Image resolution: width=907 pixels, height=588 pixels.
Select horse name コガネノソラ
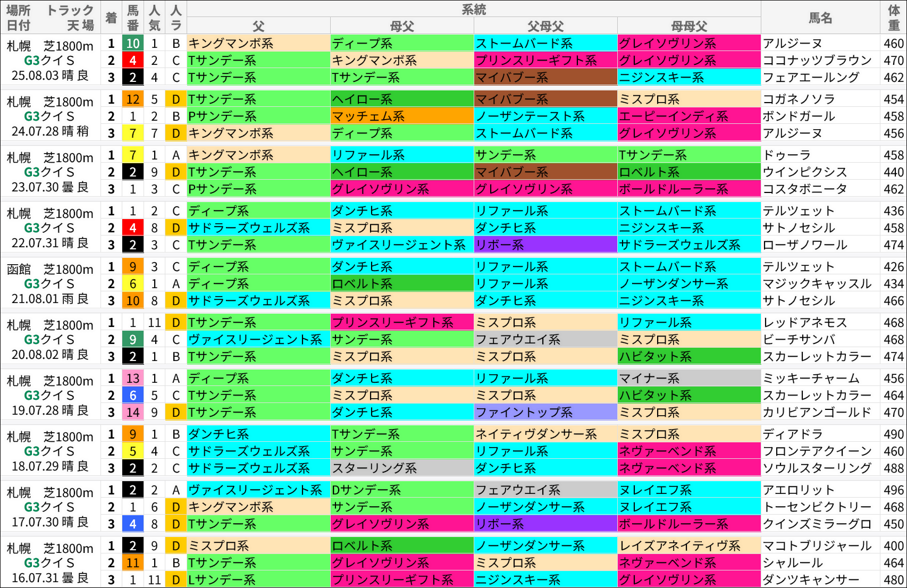799,99
